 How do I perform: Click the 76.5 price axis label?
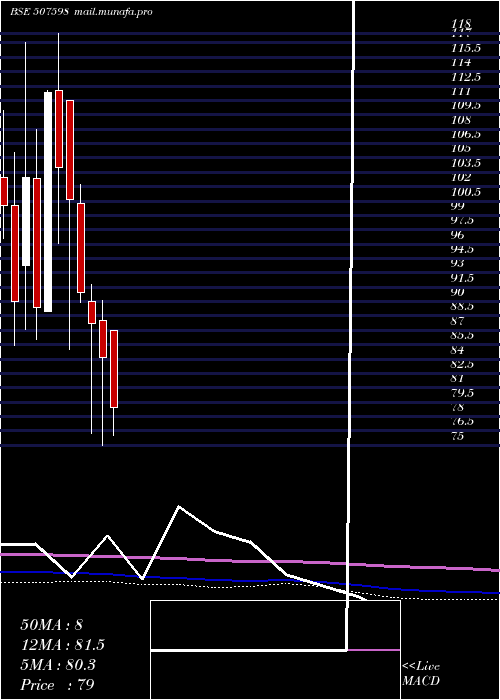463,421
